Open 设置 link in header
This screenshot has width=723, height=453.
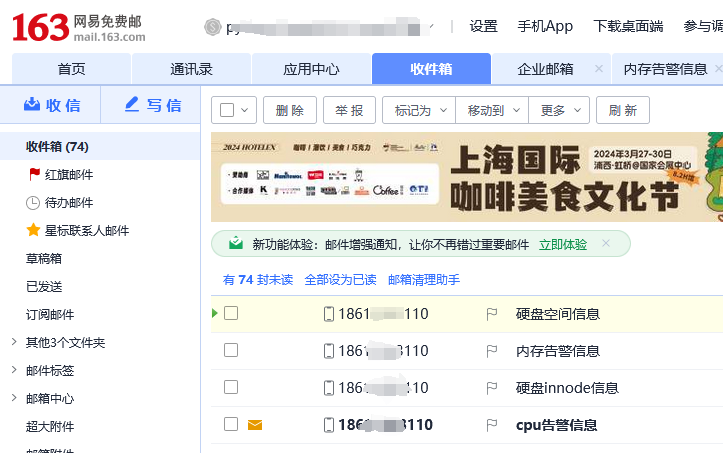(484, 26)
